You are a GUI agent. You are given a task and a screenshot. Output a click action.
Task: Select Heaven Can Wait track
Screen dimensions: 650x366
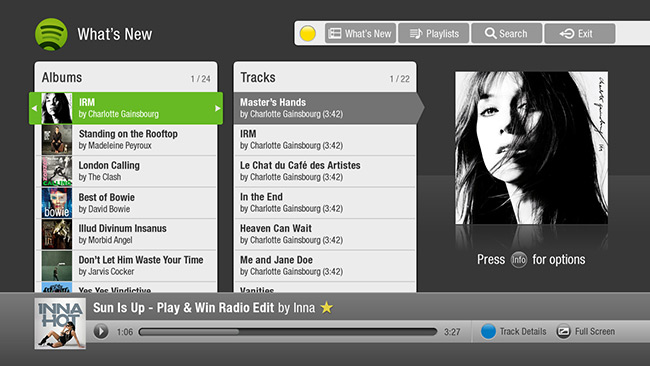click(325, 234)
